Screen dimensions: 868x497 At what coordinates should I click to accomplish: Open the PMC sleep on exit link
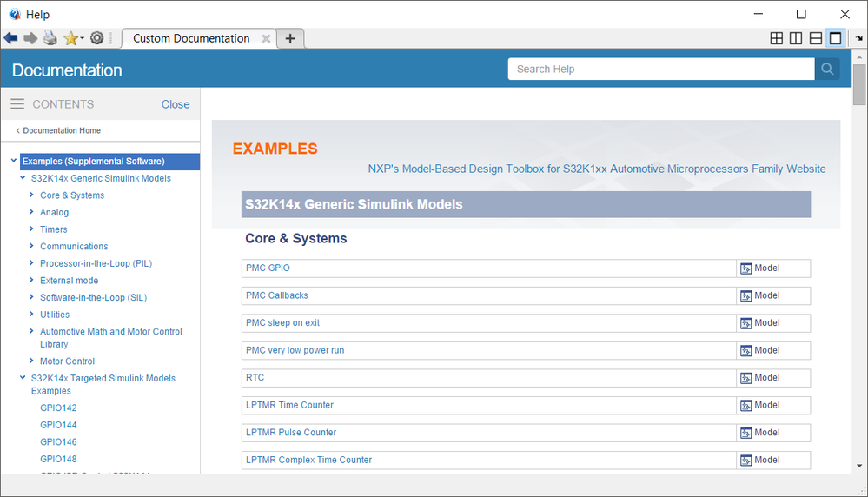tap(283, 322)
